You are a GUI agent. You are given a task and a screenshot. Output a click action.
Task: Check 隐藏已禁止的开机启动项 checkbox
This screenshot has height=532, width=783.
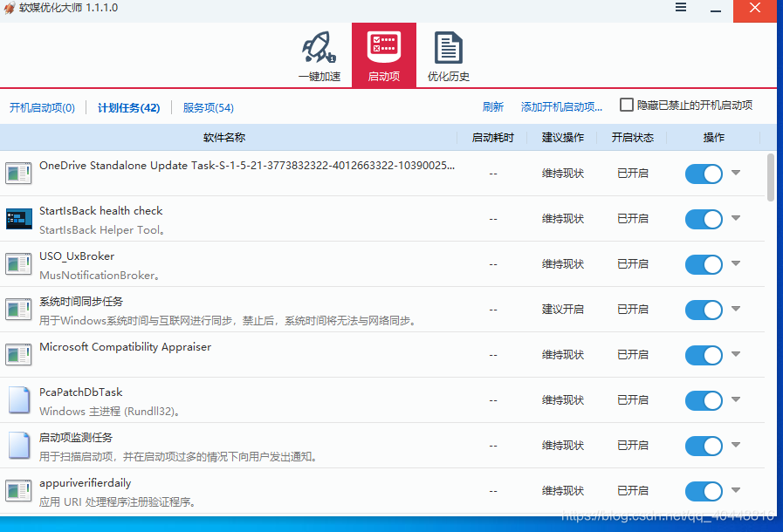(626, 105)
